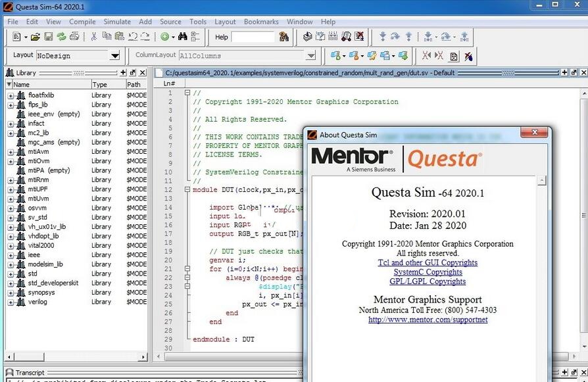Viewport: 588px width, 382px height.
Task: Click the document icon beside the red X arrows
Action: (454, 57)
